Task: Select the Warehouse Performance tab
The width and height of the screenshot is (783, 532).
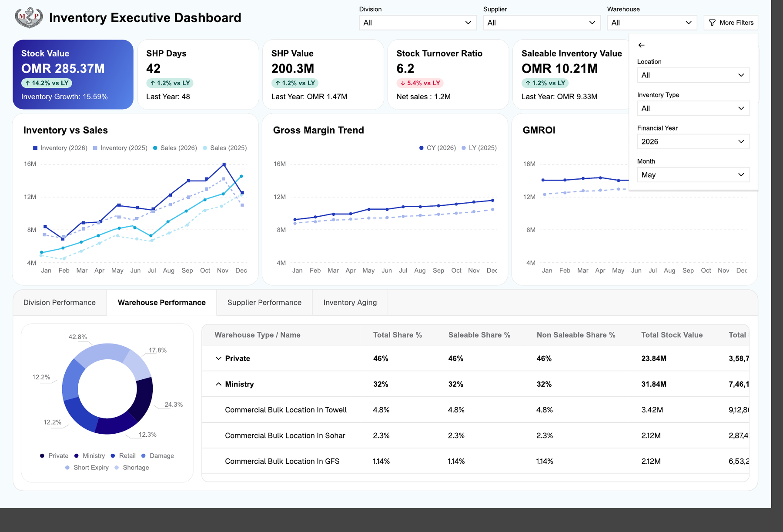Action: click(162, 302)
